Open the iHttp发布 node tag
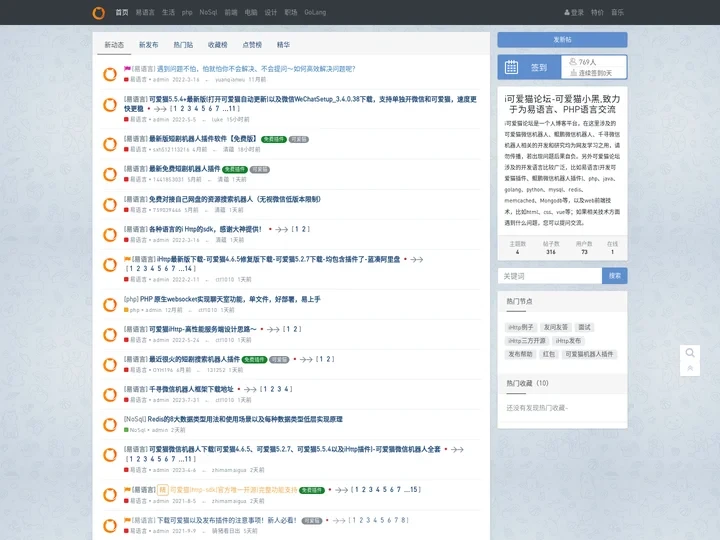Image resolution: width=720 pixels, height=540 pixels. [x=568, y=341]
